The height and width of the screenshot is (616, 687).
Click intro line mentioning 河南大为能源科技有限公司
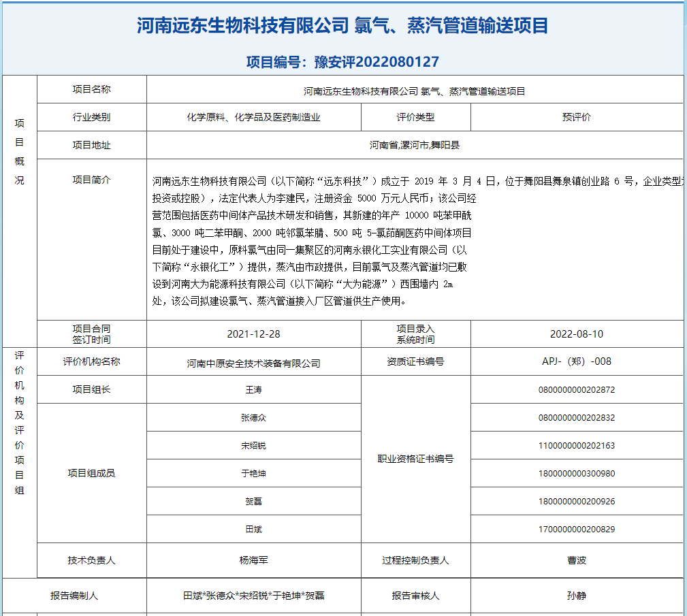[302, 285]
